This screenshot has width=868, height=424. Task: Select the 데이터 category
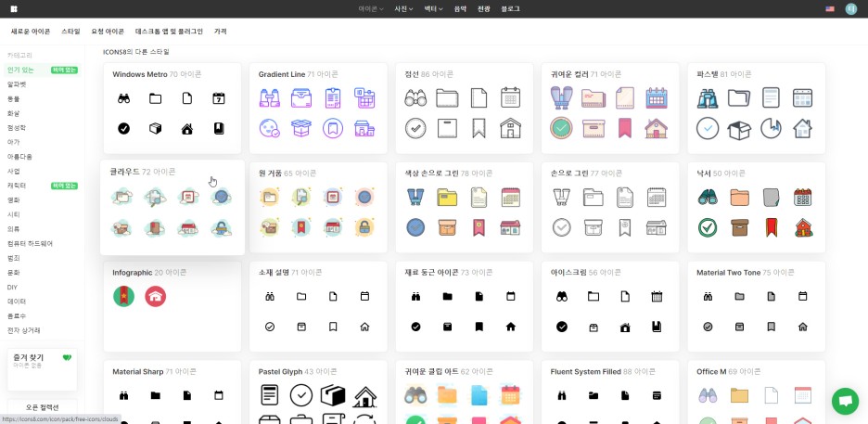click(x=17, y=302)
